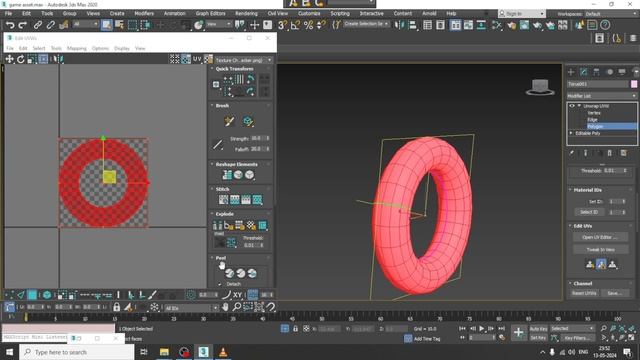Click the Reset UVWs button
This screenshot has width=640, height=360.
pyautogui.click(x=584, y=293)
